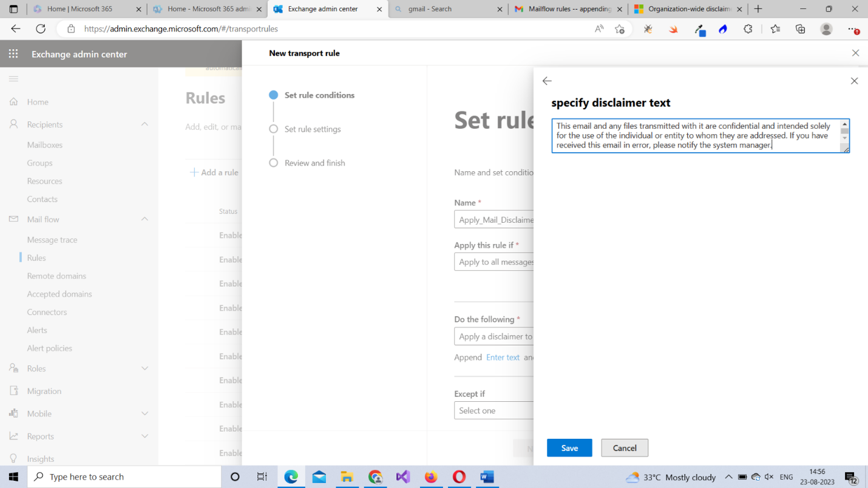Open Microsoft Word from the taskbar
Viewport: 868px width, 488px height.
coord(487,477)
